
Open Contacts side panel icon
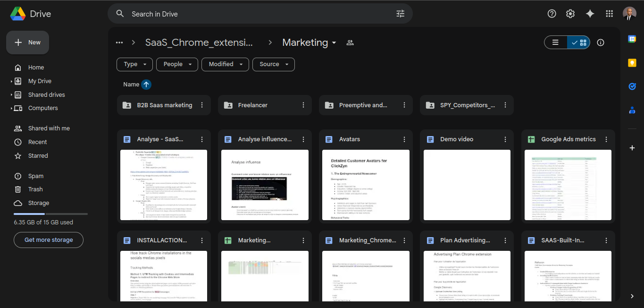pos(632,110)
